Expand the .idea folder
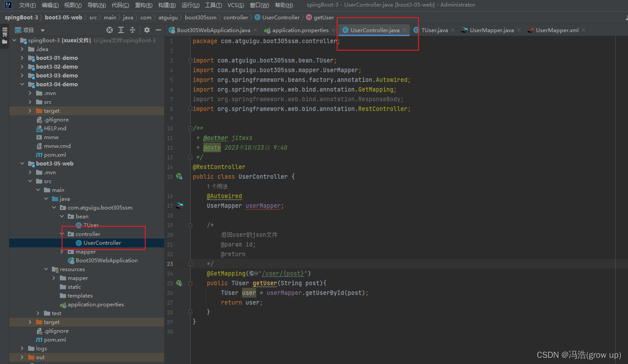Screen dimensions: 628x364 (x=22, y=49)
